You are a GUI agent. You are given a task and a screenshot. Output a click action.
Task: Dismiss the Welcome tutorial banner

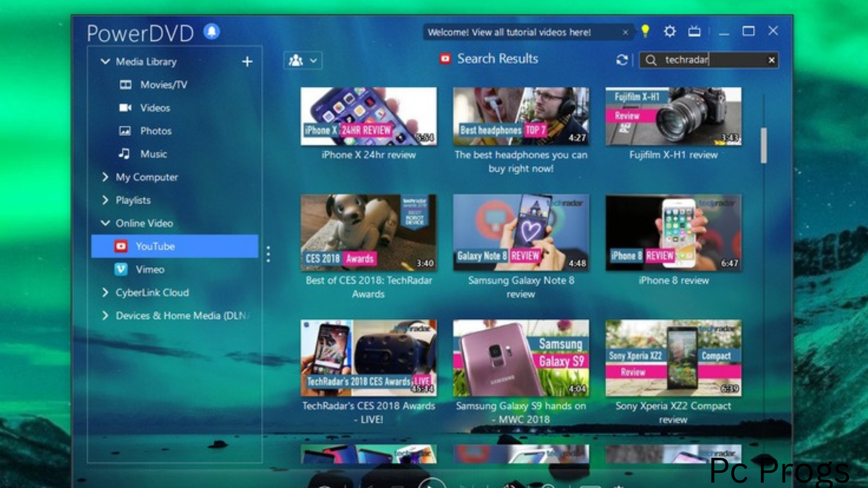(x=626, y=33)
